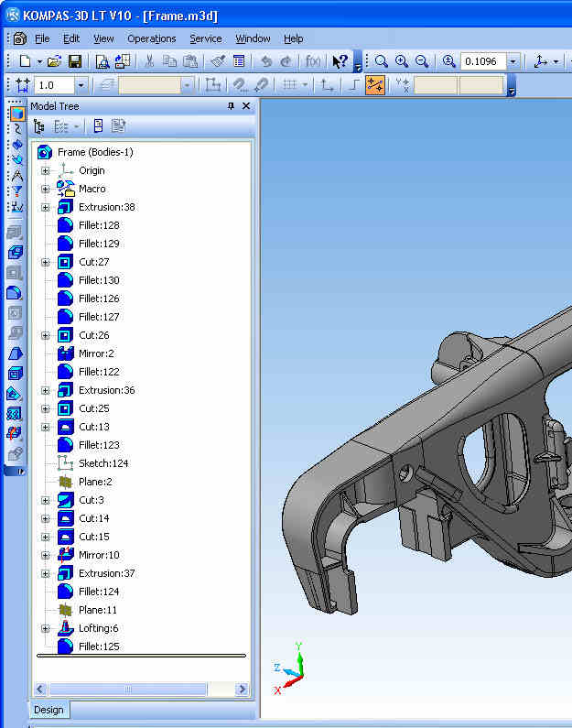The height and width of the screenshot is (728, 572).
Task: Click the Paste clipboard icon
Action: tap(190, 60)
